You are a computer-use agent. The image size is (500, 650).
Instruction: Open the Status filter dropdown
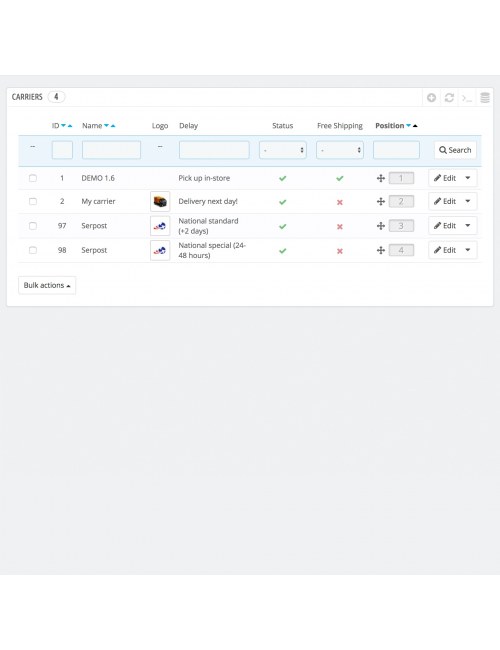283,150
